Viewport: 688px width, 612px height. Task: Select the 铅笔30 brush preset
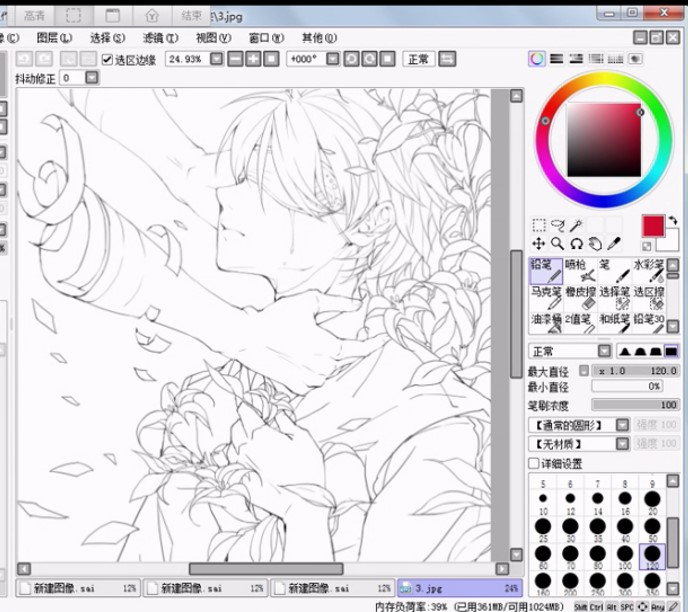649,323
